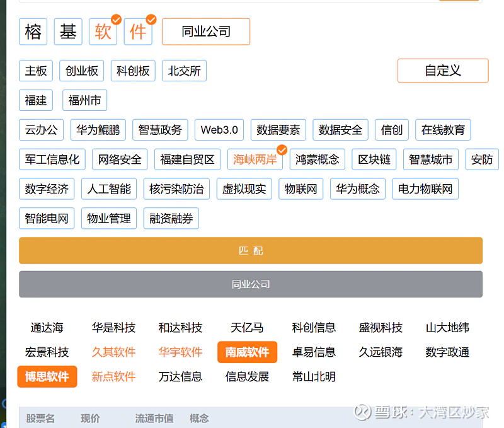The width and height of the screenshot is (504, 428).
Task: Click the highlighted 博思软件 company
Action: 47,376
